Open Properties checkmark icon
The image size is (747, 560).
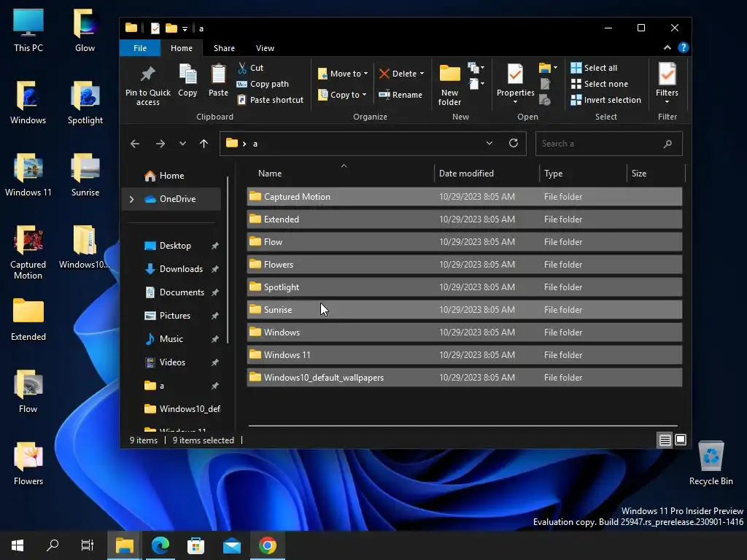coord(515,74)
